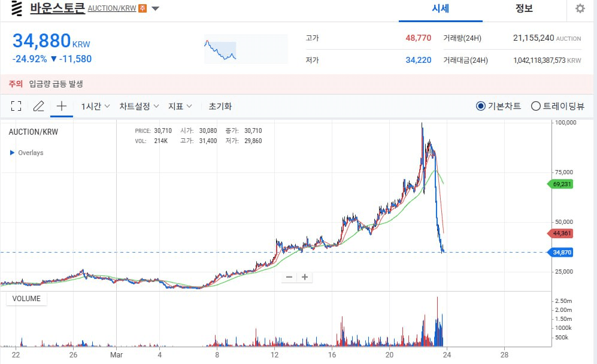The image size is (597, 364).
Task: Zoom in chart with plus button
Action: pyautogui.click(x=305, y=277)
